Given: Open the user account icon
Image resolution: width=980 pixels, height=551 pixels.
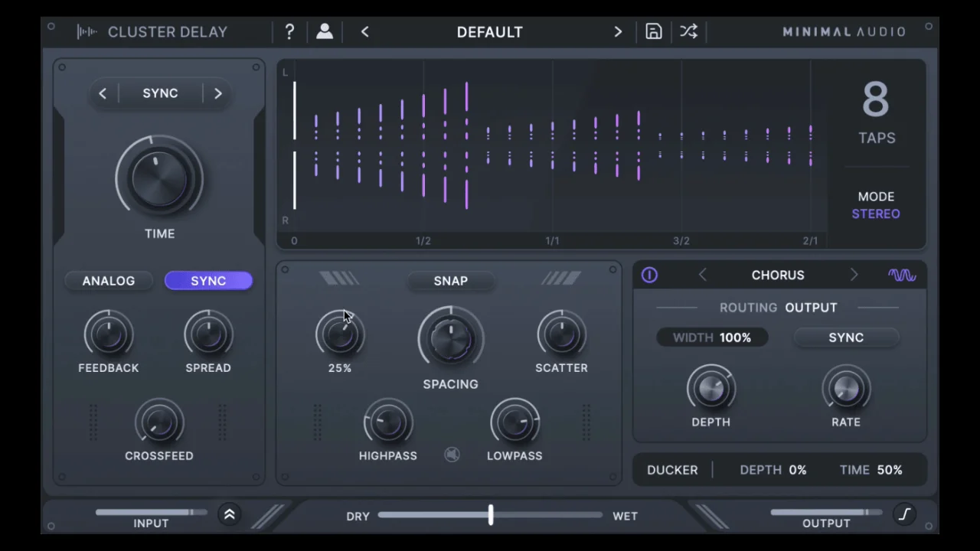Looking at the screenshot, I should click(325, 31).
